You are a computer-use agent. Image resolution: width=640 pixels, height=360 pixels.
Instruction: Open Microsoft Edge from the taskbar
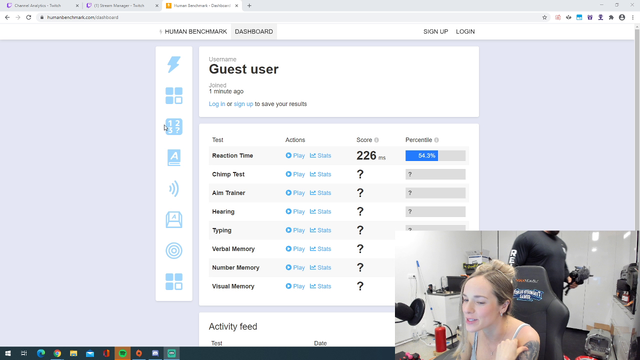[x=41, y=353]
